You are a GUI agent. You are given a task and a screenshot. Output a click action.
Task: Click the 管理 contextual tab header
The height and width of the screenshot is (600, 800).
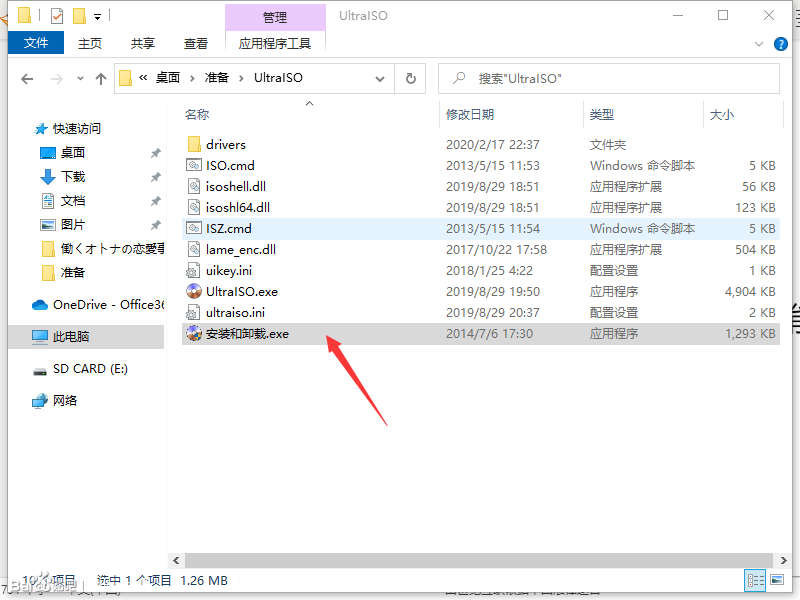point(275,17)
